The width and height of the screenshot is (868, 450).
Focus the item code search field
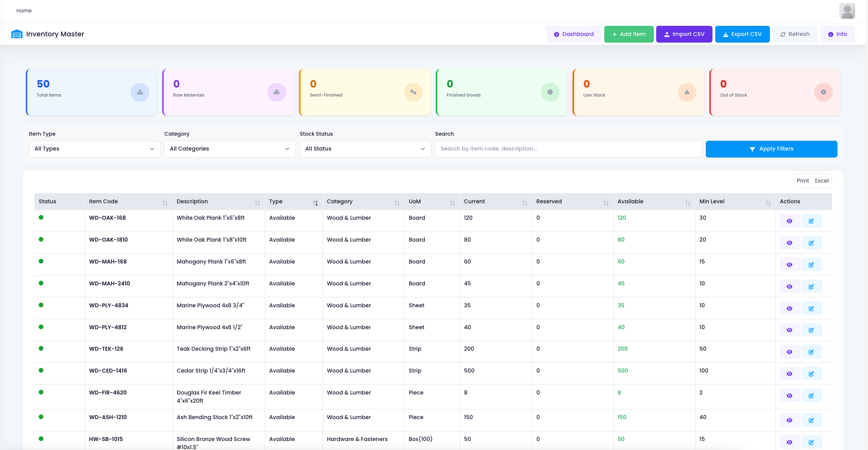568,149
